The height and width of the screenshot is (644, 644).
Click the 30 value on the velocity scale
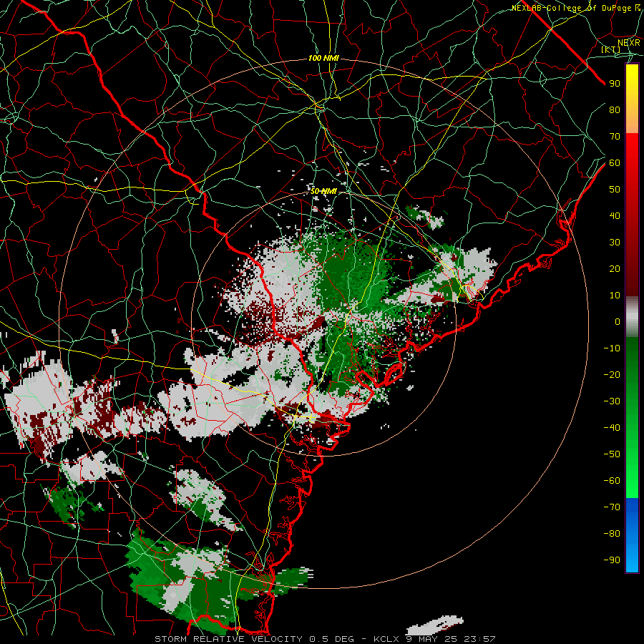[615, 243]
